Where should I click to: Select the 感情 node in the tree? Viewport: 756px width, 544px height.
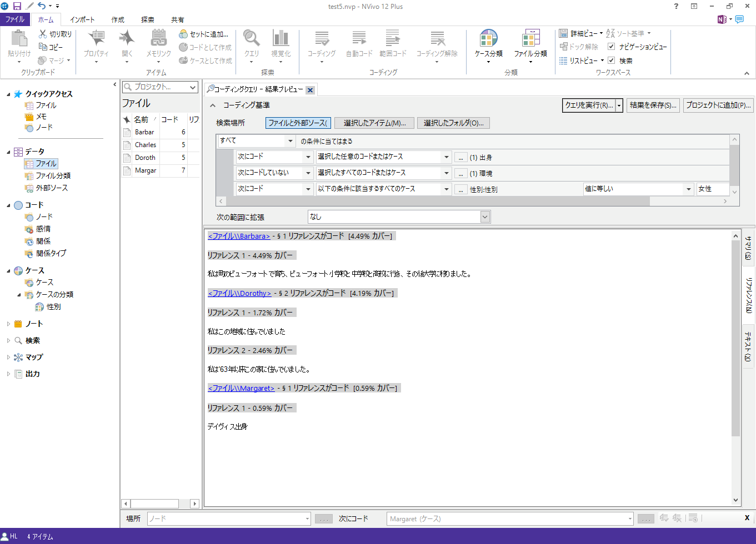tap(43, 229)
